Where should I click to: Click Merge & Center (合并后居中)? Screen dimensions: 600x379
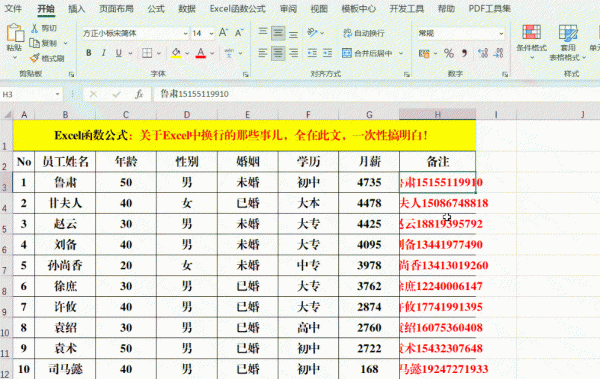coord(367,53)
